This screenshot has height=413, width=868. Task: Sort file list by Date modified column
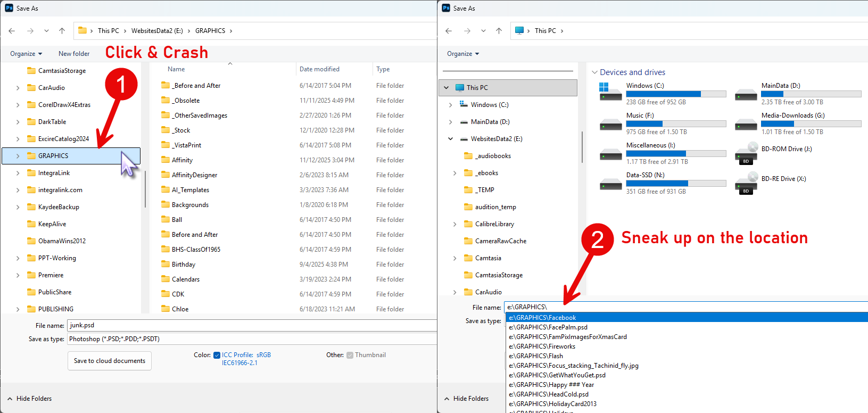pos(319,69)
